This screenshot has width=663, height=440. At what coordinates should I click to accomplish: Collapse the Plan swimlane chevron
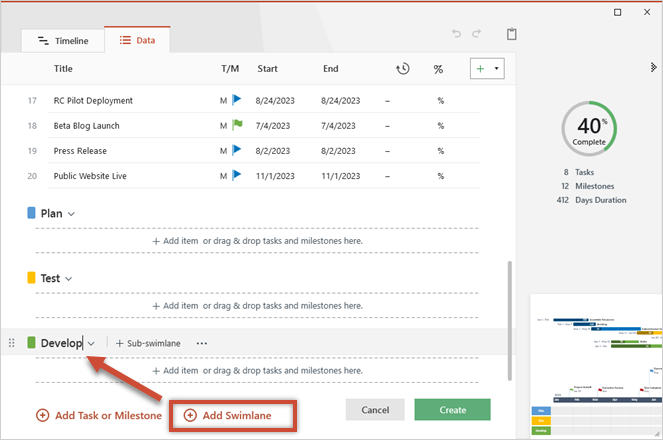point(71,214)
